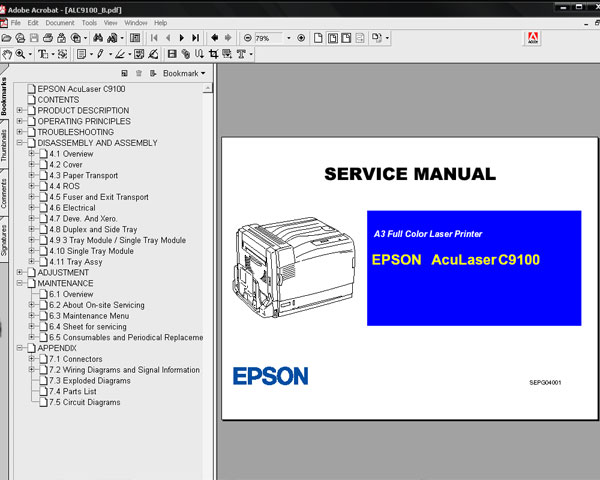Expand the 4.5 Fuser and Exit Transport bookmark
This screenshot has height=480, width=600.
(32, 197)
